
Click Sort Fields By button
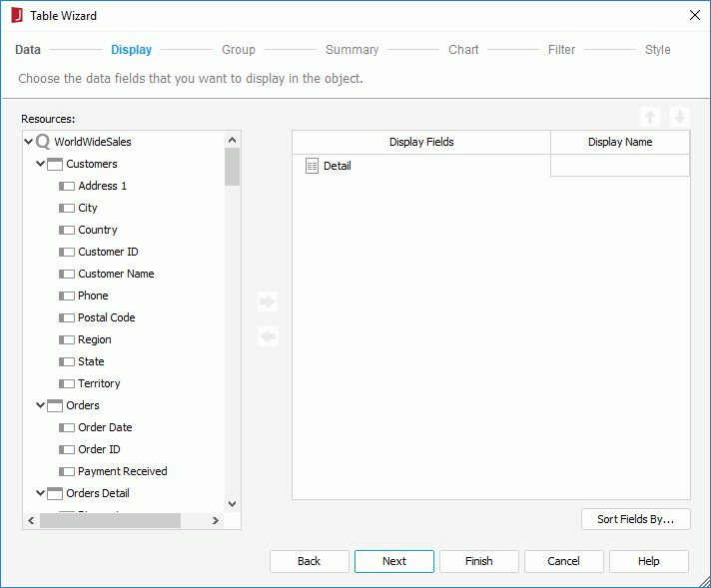636,519
